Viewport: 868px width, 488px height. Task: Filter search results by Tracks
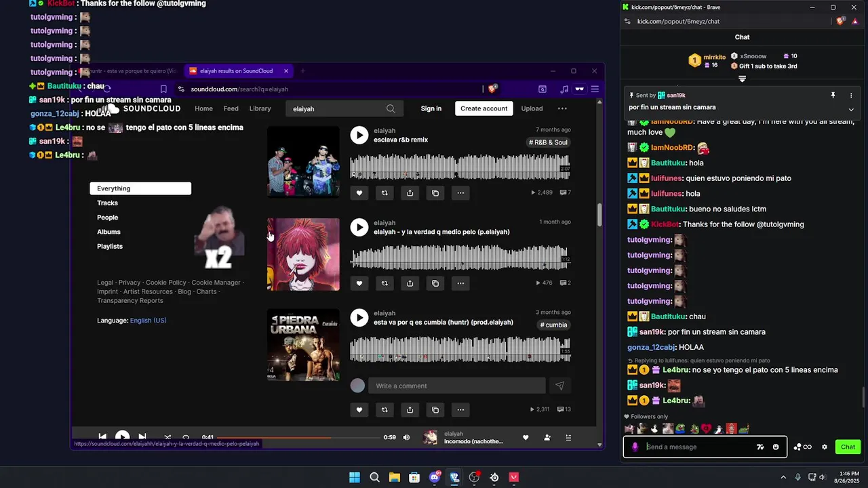pyautogui.click(x=107, y=203)
